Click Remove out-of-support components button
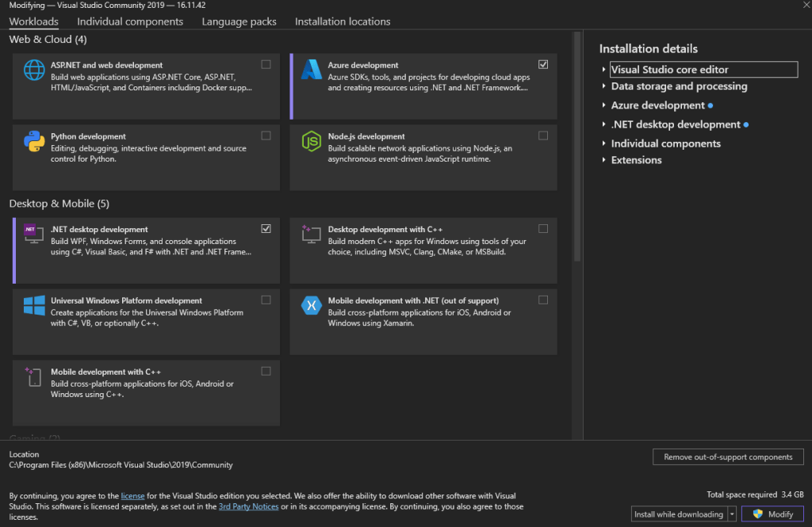The width and height of the screenshot is (812, 527). click(x=728, y=457)
